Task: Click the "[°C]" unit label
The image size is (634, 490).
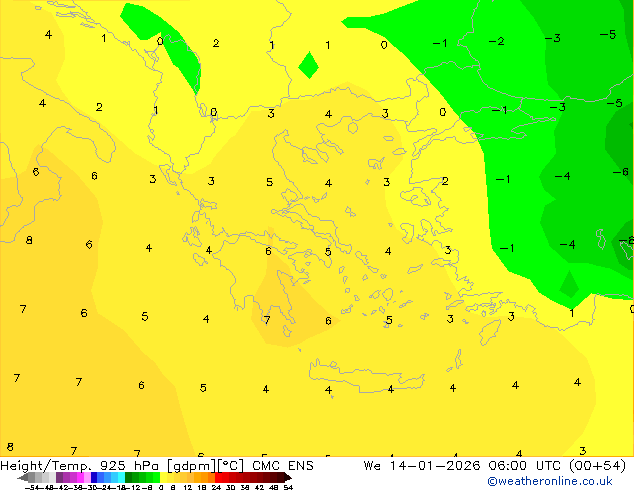Action: coord(231,466)
